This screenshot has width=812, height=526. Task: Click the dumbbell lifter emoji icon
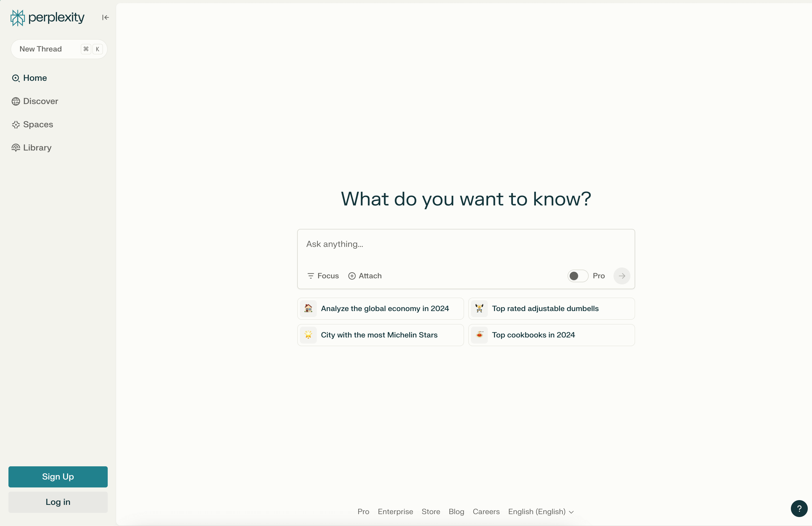tap(479, 309)
